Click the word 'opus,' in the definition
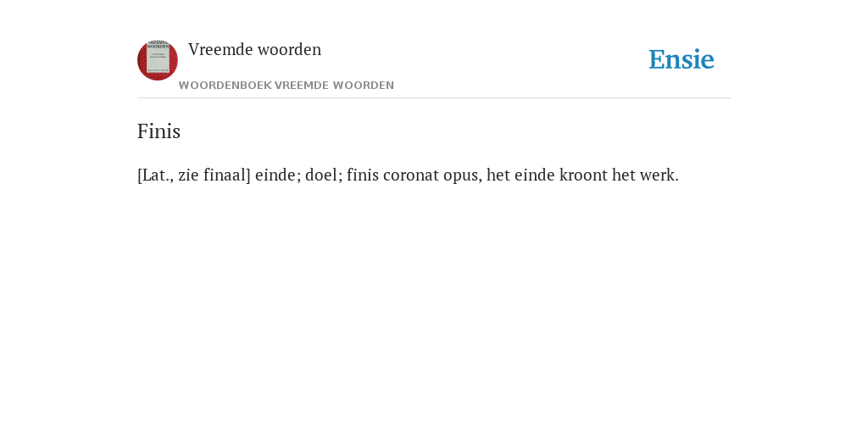The image size is (868, 434). coord(463,176)
